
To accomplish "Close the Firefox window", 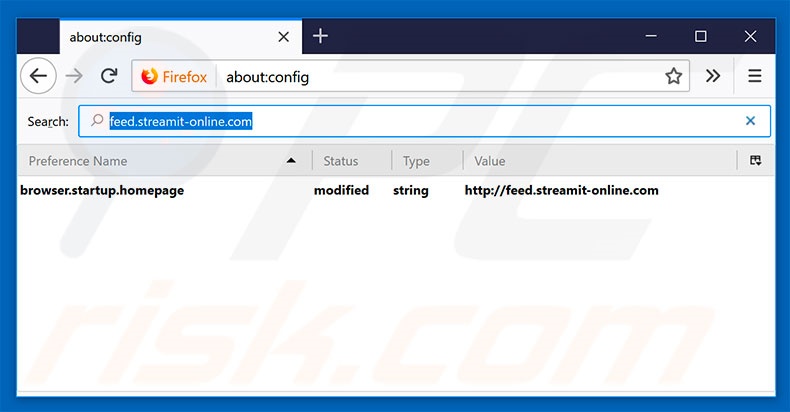I will pos(750,36).
